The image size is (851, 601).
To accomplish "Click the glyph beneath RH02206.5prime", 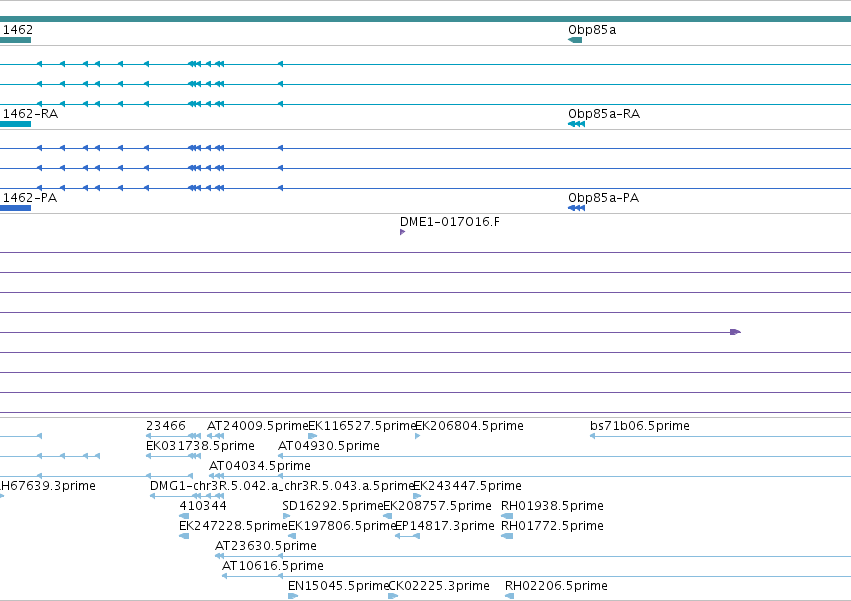I will pyautogui.click(x=509, y=596).
